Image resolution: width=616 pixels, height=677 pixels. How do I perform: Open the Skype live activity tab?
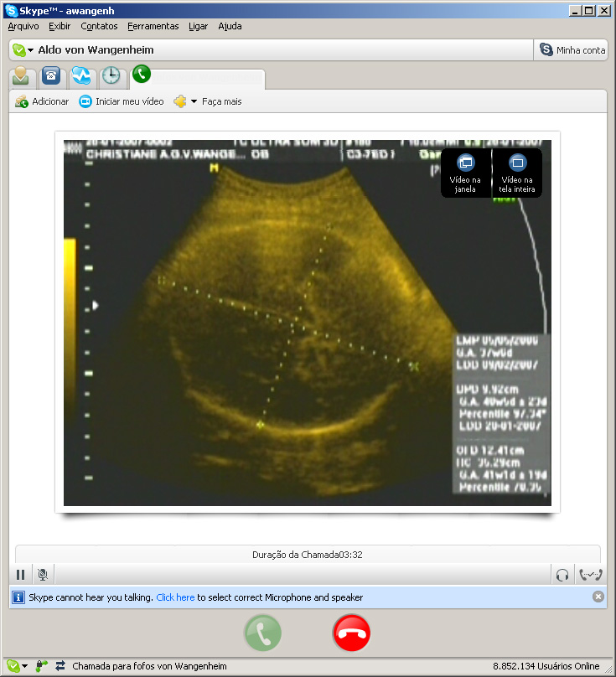pyautogui.click(x=80, y=76)
